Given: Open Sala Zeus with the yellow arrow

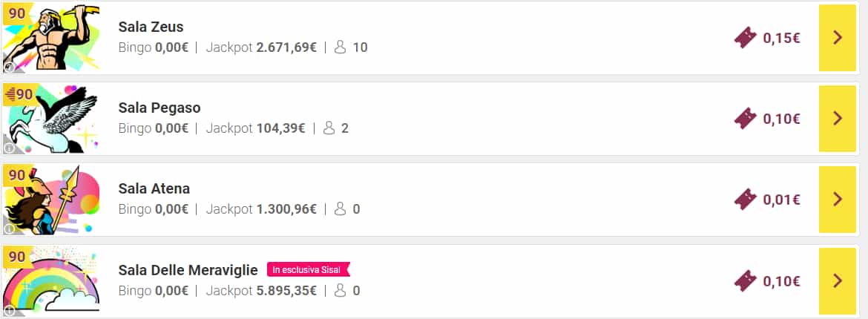Looking at the screenshot, I should tap(837, 38).
